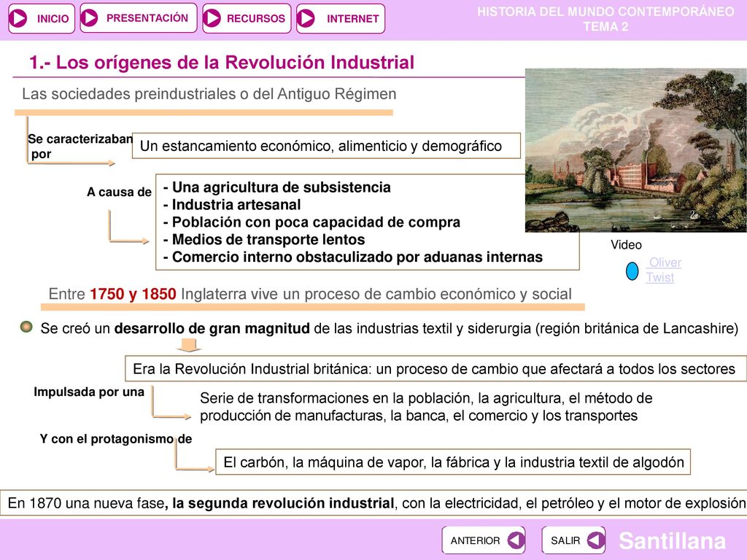Click '- Población con poca capacidad de compra'

(x=311, y=222)
